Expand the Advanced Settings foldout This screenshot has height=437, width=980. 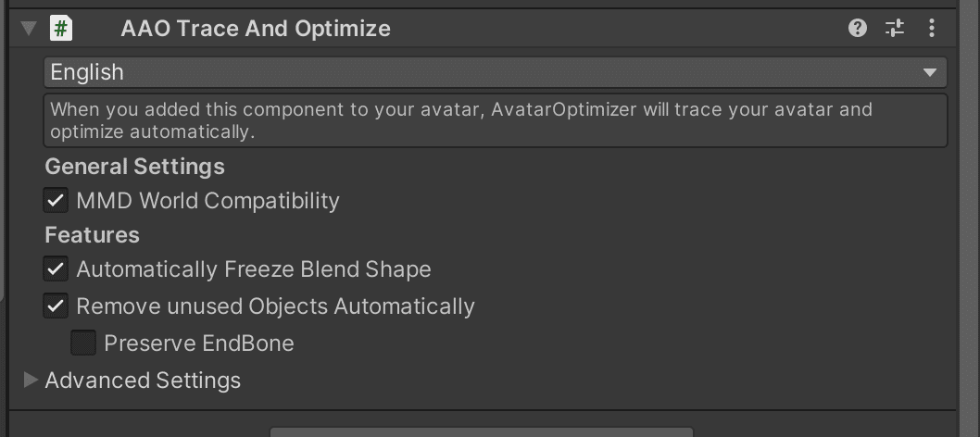click(x=31, y=380)
